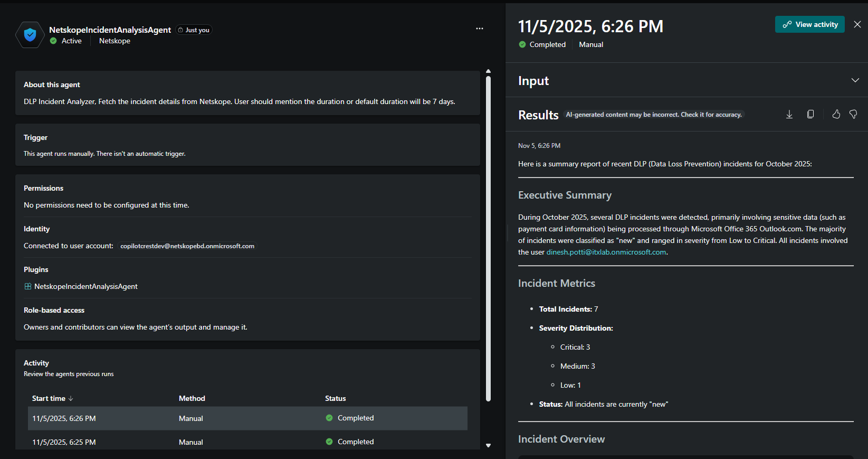This screenshot has height=459, width=868.
Task: Give thumbs up feedback on results
Action: pos(836,115)
